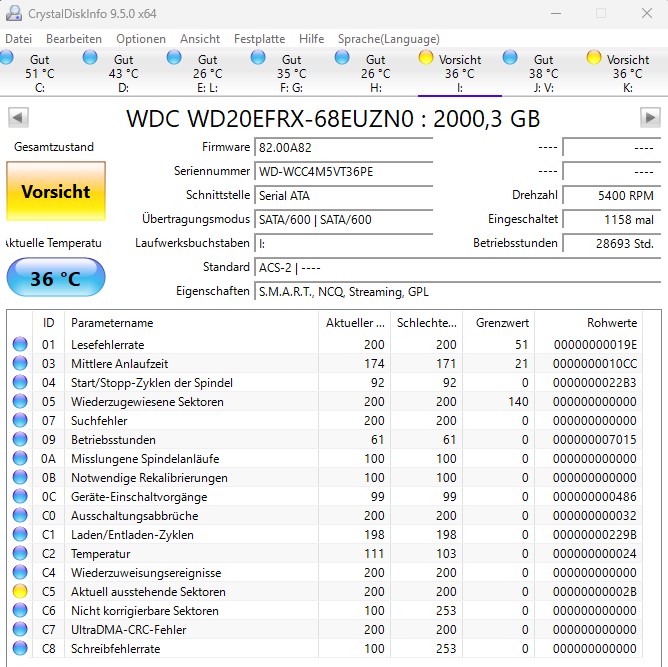Select the Schreibfehlerrate parameter name

click(x=115, y=649)
